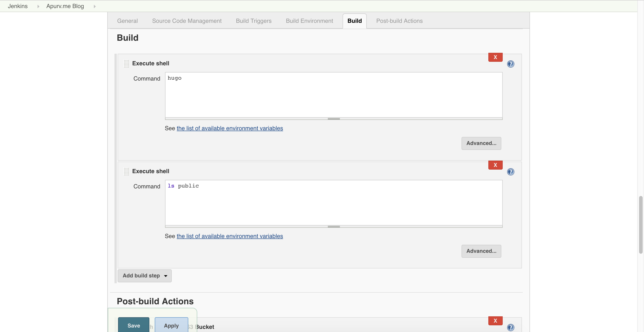Screen dimensions: 644x332
Task: Switch to the General tab
Action: coord(127,21)
